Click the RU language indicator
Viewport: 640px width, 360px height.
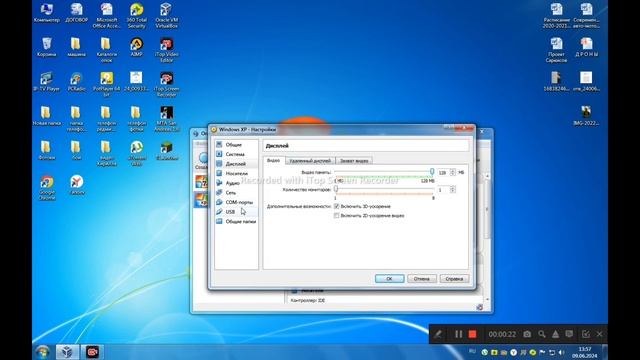472,351
